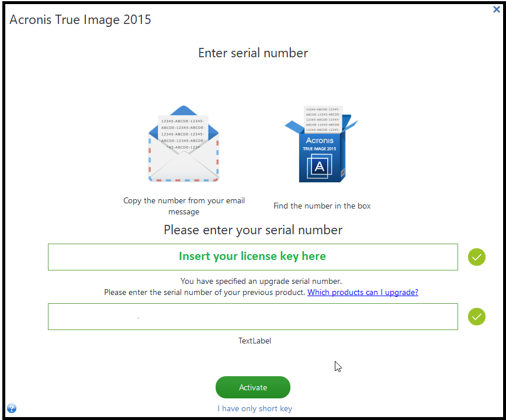Viewport: 506px width, 420px height.
Task: Click the green Activate button
Action: (x=252, y=387)
